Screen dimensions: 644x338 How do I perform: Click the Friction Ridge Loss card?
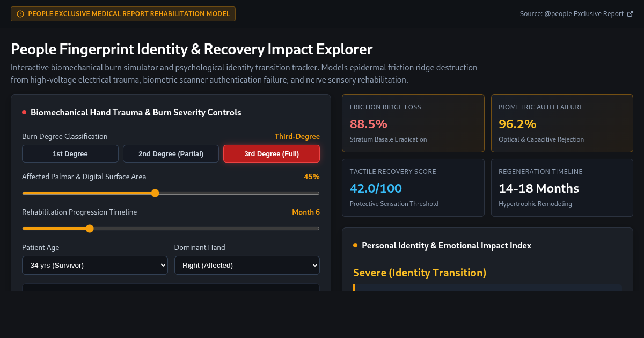tap(413, 123)
